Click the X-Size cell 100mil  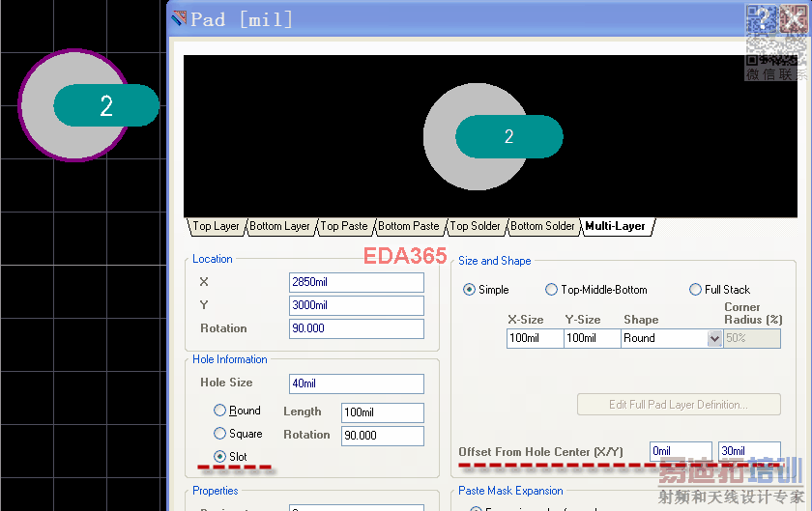pyautogui.click(x=535, y=339)
